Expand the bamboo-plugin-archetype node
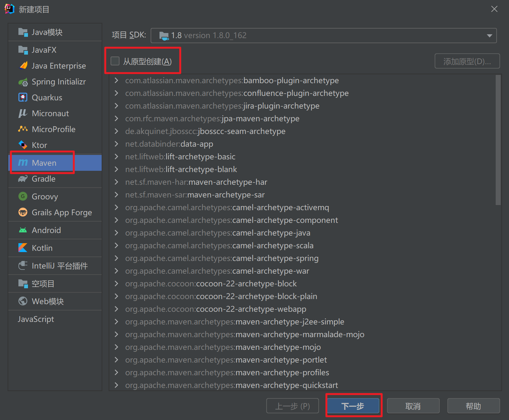 117,80
